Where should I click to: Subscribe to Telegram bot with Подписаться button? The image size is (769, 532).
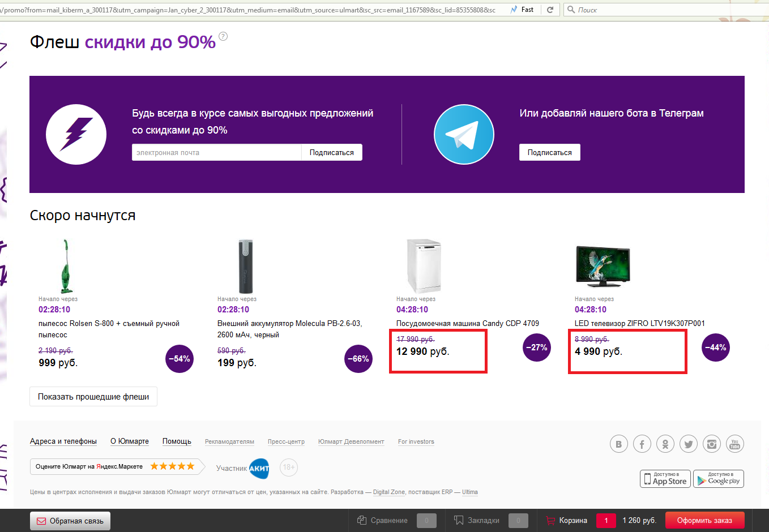(549, 152)
